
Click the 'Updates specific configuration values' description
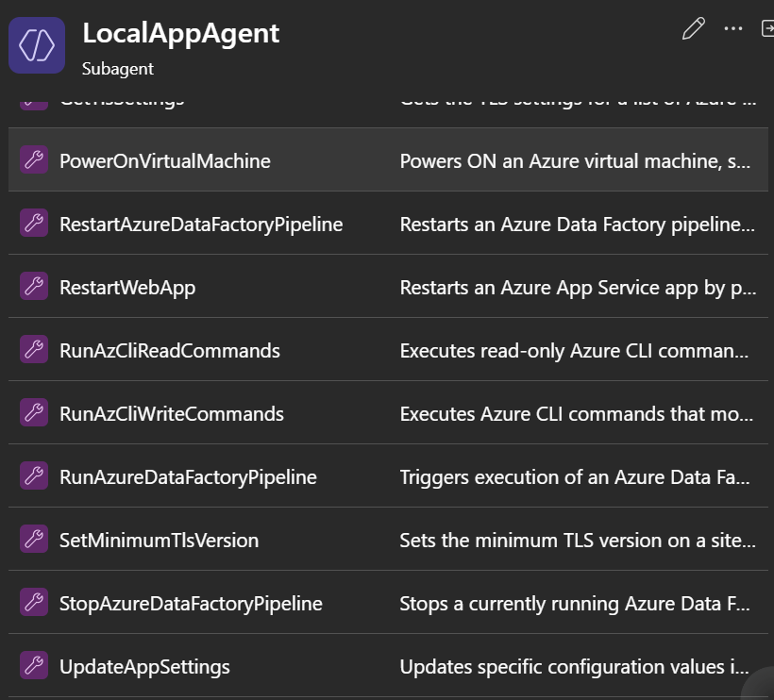click(577, 666)
